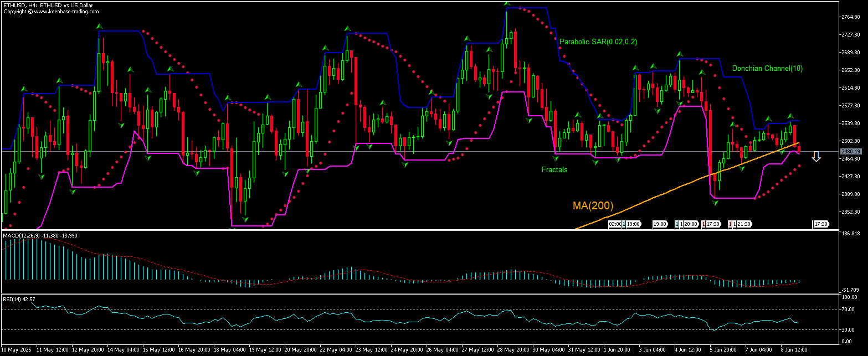The width and height of the screenshot is (868, 356).
Task: Toggle the highlighted 2480.19 price tag
Action: 851,151
